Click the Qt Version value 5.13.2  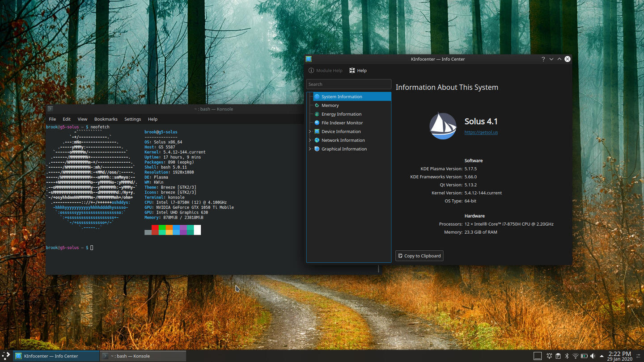pyautogui.click(x=470, y=185)
